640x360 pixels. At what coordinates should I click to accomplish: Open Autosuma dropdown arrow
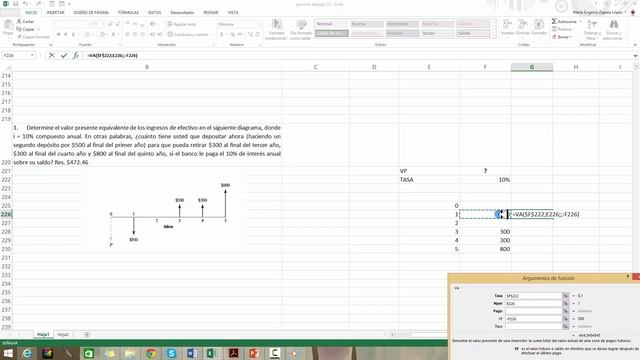tap(580, 21)
